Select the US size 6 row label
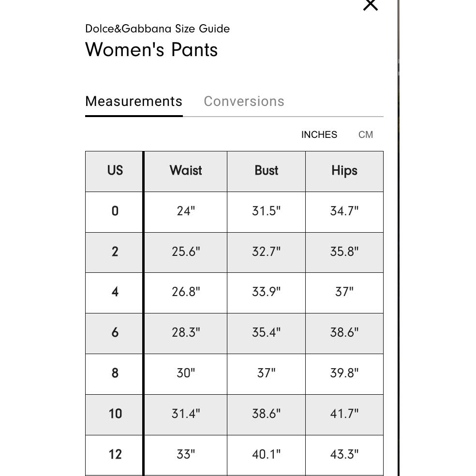 115,333
